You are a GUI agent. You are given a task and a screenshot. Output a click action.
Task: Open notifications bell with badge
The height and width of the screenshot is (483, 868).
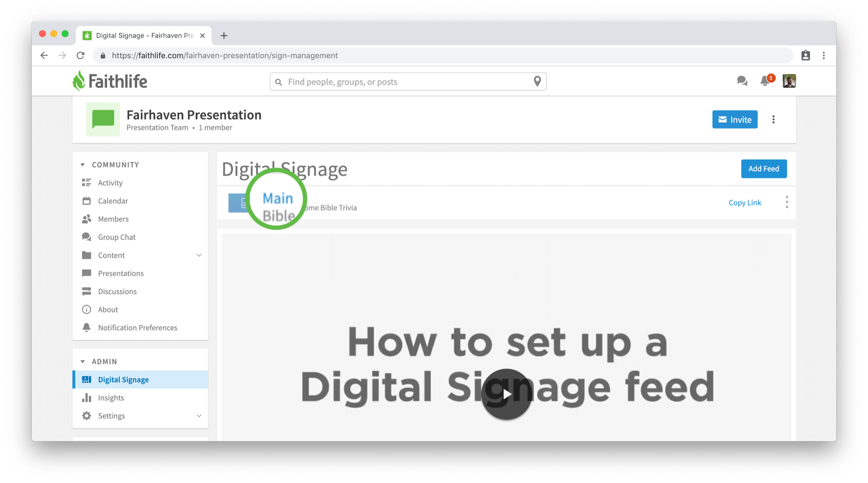(x=765, y=81)
